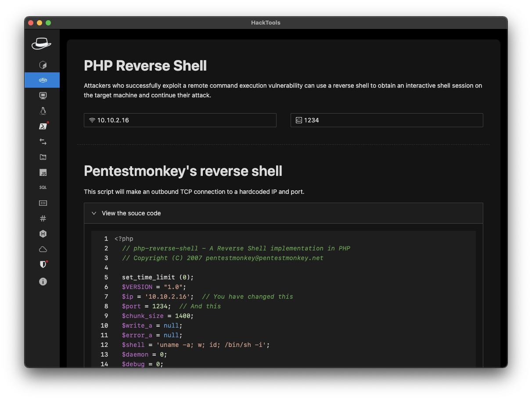Open the data encoding keyboard-box icon
The image size is (532, 400).
click(43, 203)
